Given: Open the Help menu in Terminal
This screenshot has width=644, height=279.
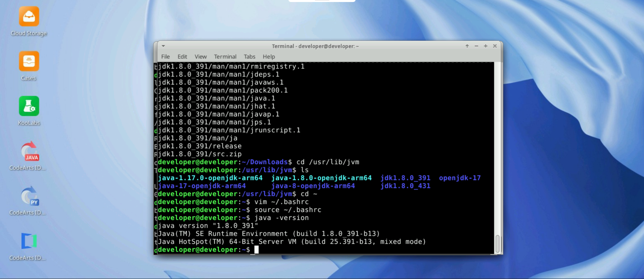Looking at the screenshot, I should (269, 57).
